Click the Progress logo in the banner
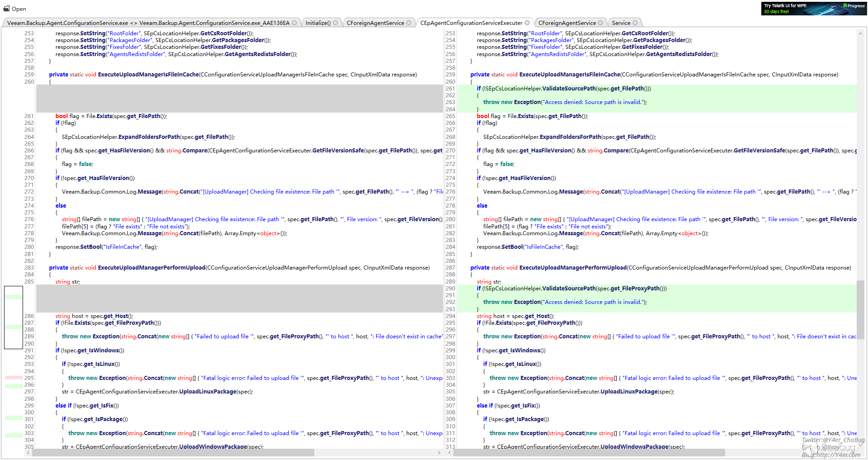This screenshot has width=868, height=460. [854, 6]
